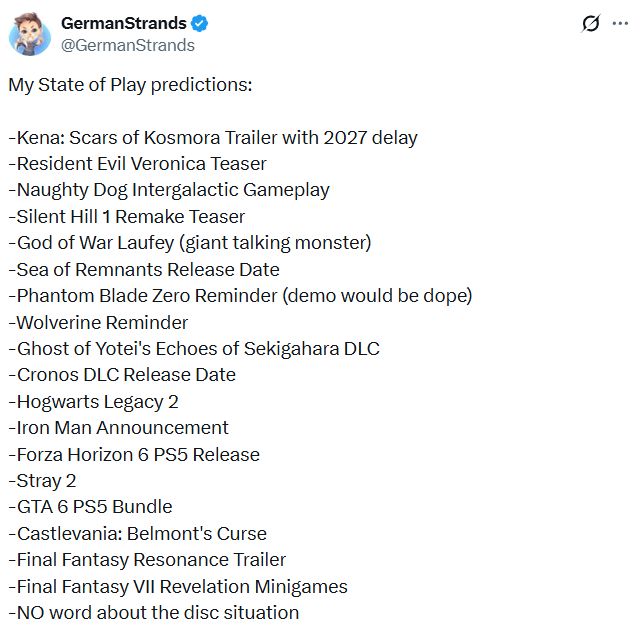Viewport: 643px width, 634px height.
Task: Click the 'My State of Play predictions' line
Action: pyautogui.click(x=130, y=85)
